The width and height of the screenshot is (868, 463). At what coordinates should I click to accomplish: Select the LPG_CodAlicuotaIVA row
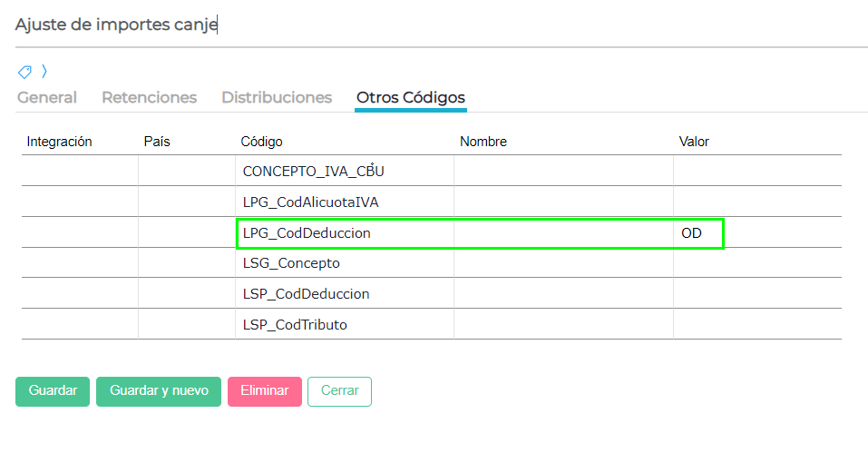coord(310,202)
